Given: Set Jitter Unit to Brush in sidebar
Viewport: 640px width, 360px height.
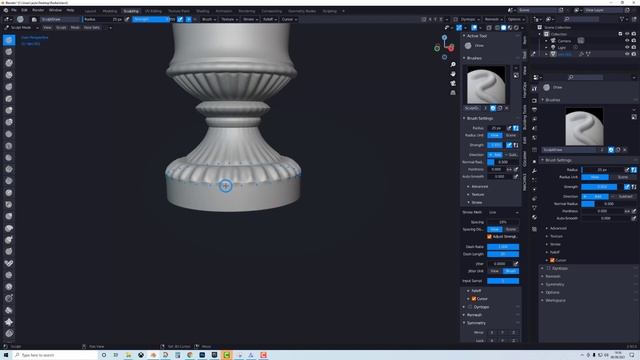Looking at the screenshot, I should pyautogui.click(x=511, y=271).
